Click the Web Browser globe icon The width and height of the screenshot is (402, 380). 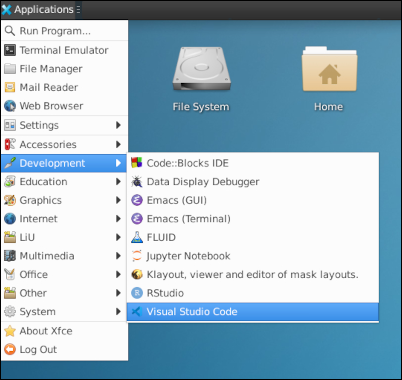click(x=10, y=106)
